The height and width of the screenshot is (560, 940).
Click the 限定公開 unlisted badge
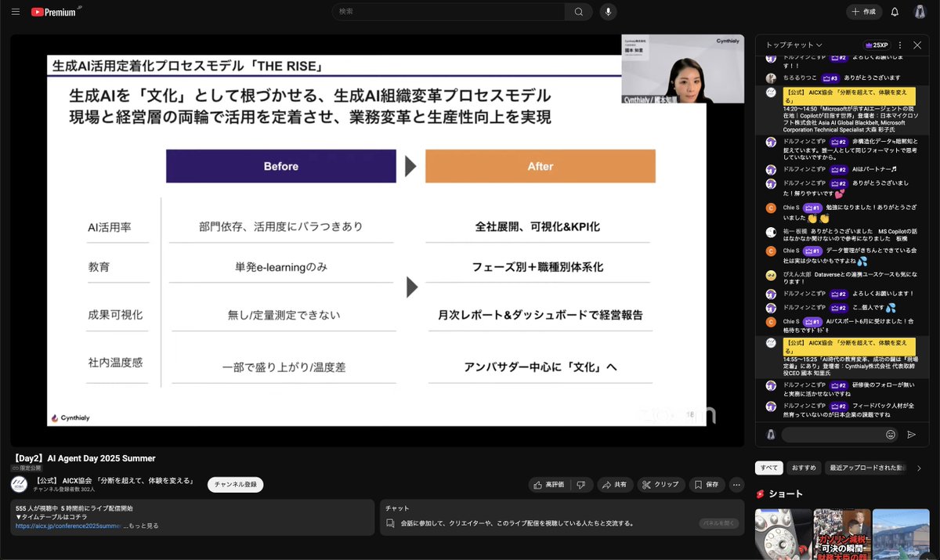(x=26, y=468)
